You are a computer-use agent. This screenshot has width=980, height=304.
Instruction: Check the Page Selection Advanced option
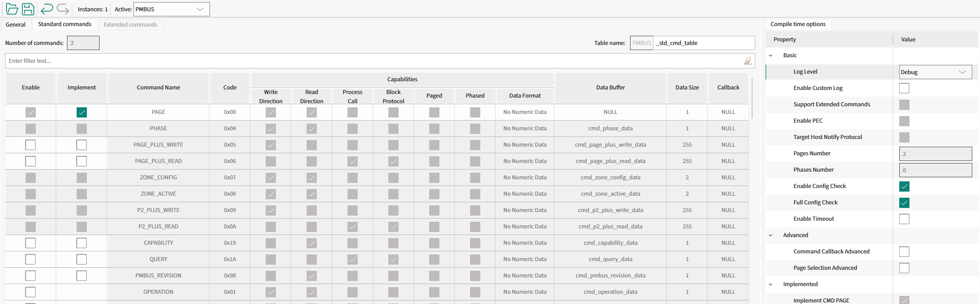point(904,268)
